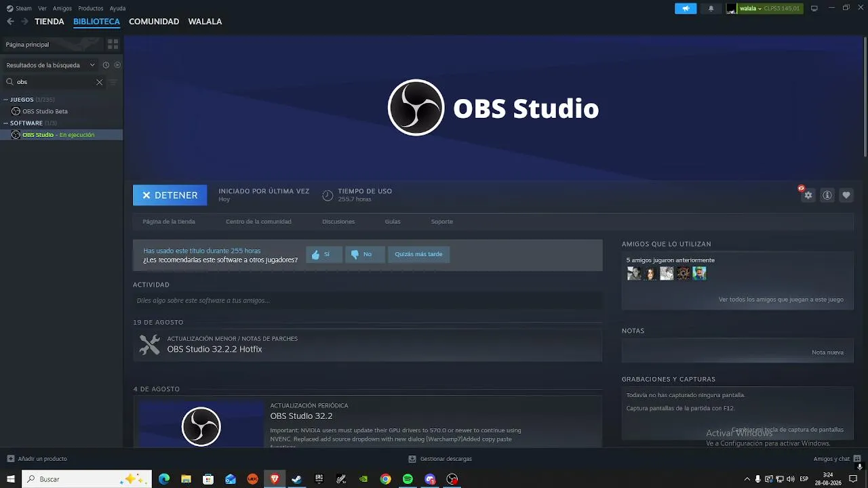
Task: Open Centro de la comunidad link
Action: [x=258, y=222]
